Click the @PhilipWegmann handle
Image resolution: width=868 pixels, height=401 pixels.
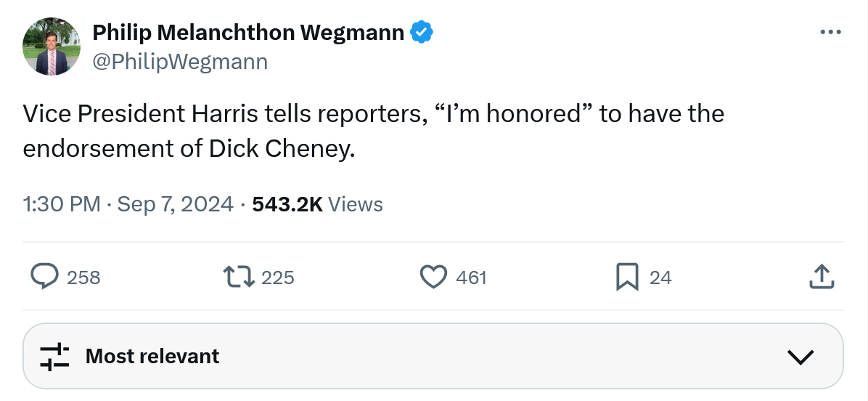tap(180, 62)
